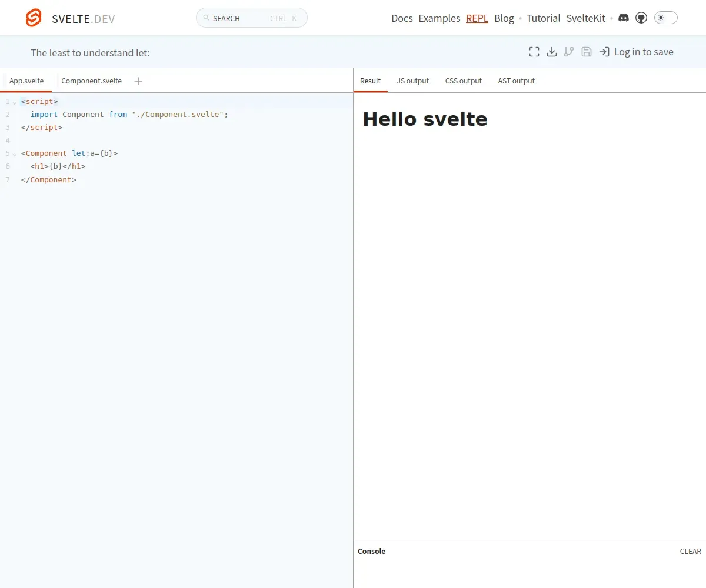Visit the Blog link
This screenshot has height=588, width=706.
(504, 18)
